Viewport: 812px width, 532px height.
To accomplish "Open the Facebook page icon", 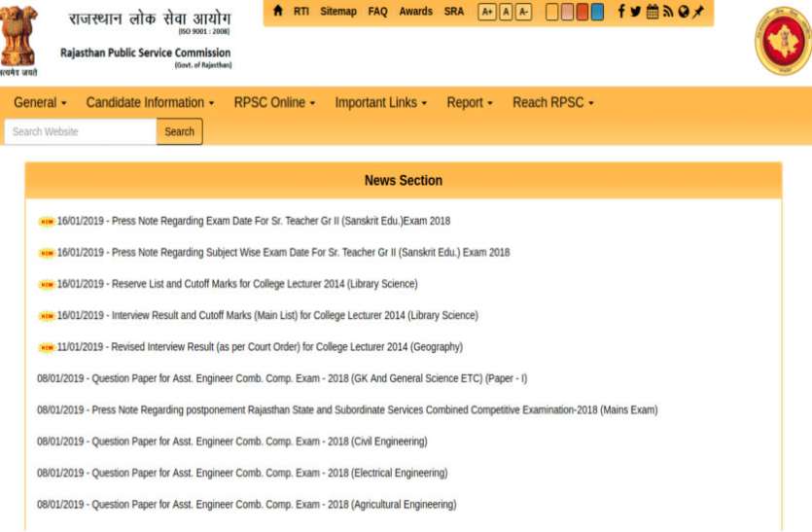I will pos(620,11).
